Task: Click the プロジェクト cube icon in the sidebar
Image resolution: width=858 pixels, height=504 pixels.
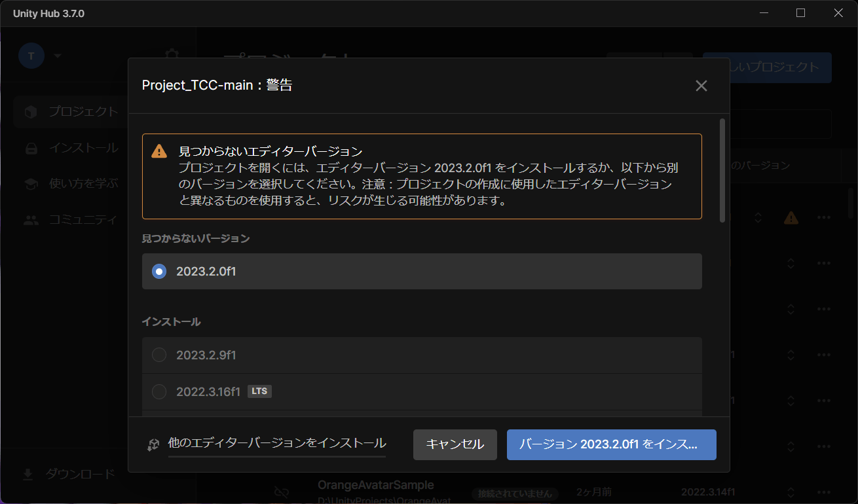Action: [x=31, y=112]
